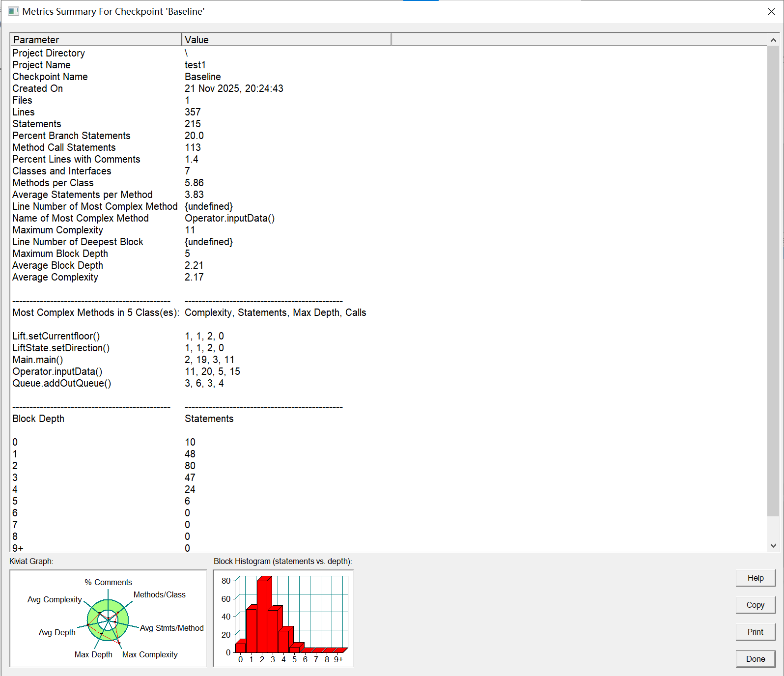Select Name of Most Complex Method row
The image size is (784, 676).
point(388,218)
